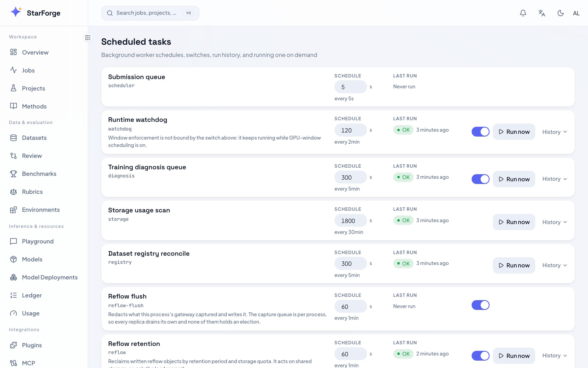Expand History for Runtime watchdog

[x=555, y=132]
